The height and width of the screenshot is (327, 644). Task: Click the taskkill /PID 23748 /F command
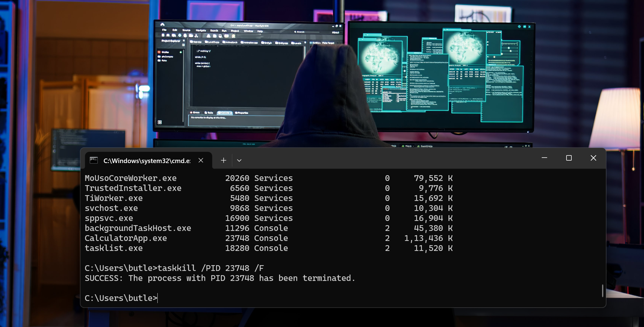click(x=210, y=268)
